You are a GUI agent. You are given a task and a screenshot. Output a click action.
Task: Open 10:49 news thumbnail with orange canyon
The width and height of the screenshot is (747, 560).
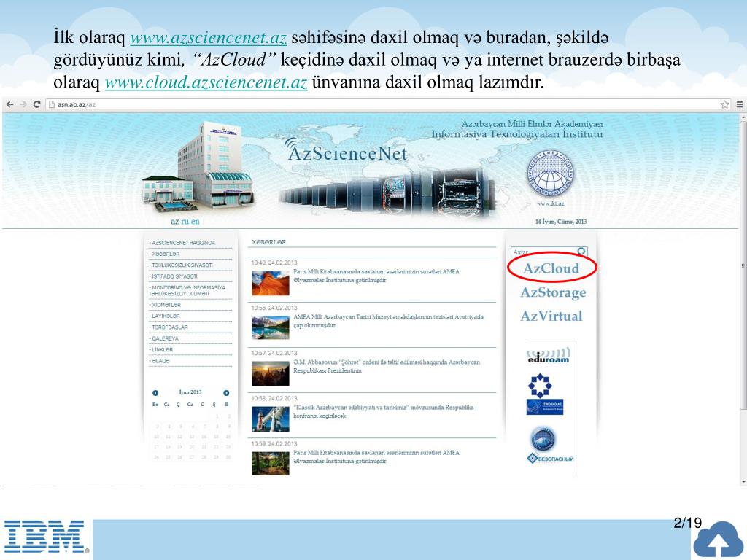270,284
